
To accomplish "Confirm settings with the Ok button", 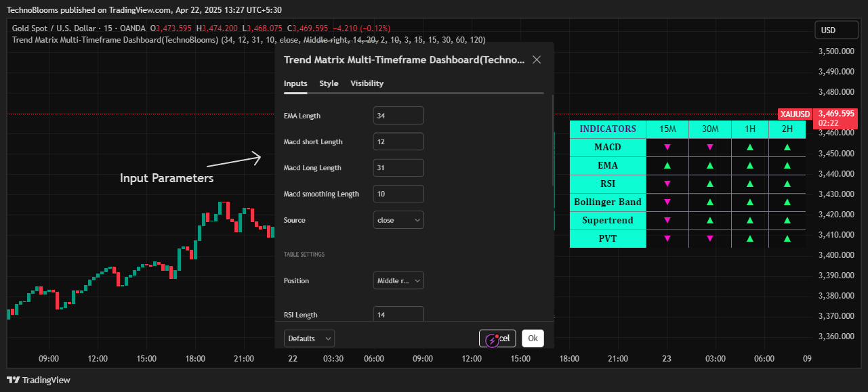I will pos(533,339).
